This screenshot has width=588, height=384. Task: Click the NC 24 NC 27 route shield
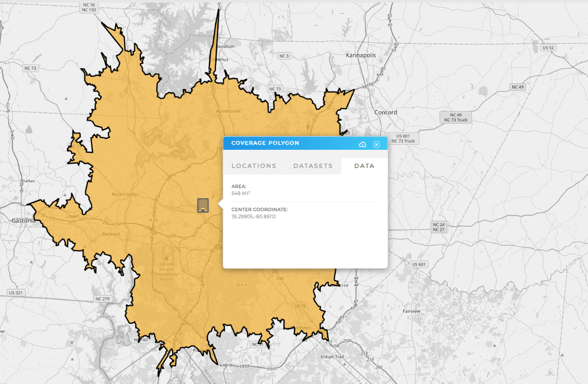pos(438,227)
